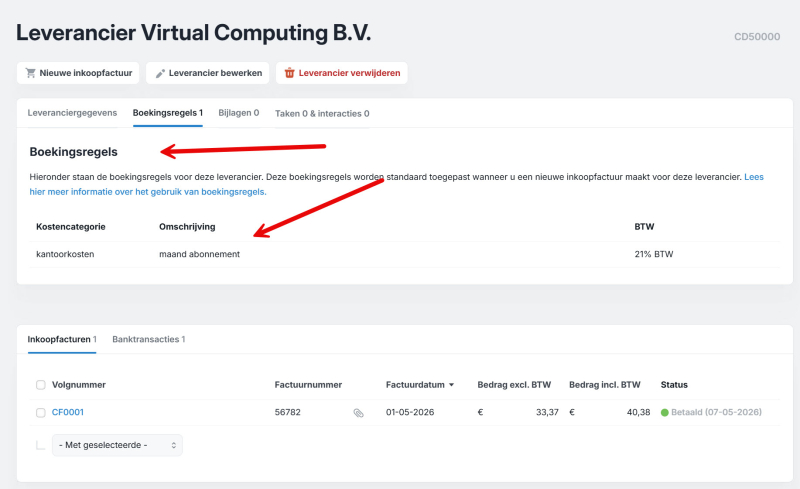The image size is (800, 489).
Task: Open invoice CF0001
Action: [x=68, y=412]
